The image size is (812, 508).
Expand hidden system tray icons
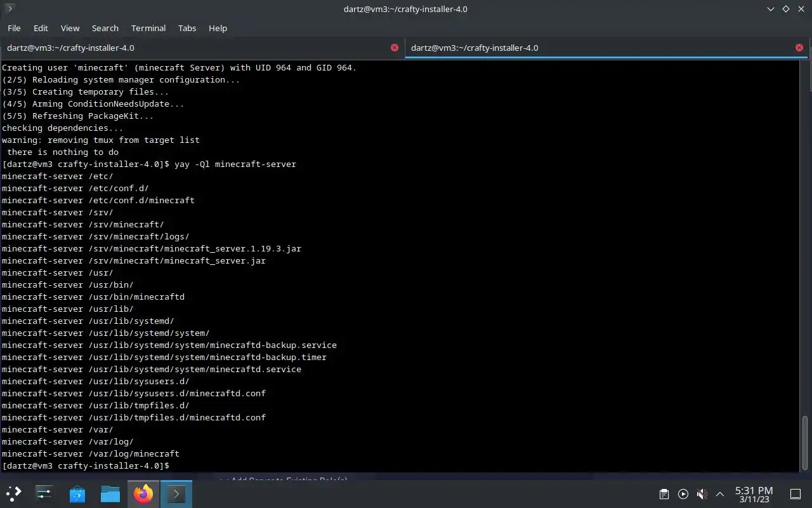pos(720,494)
